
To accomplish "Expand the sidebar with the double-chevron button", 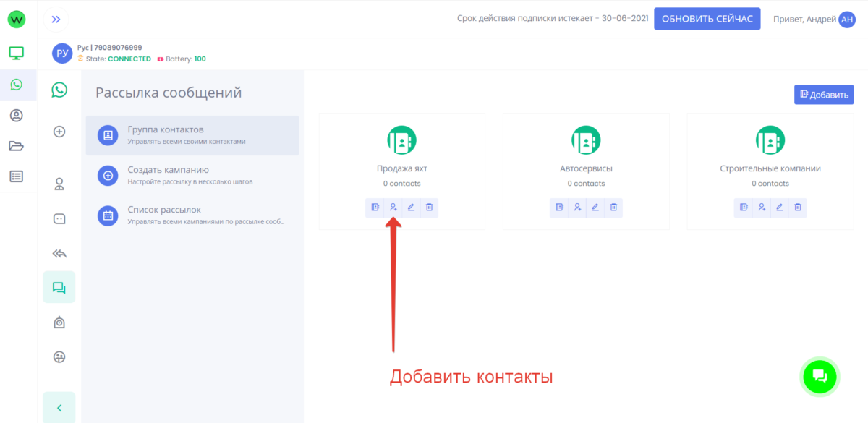I will tap(56, 20).
